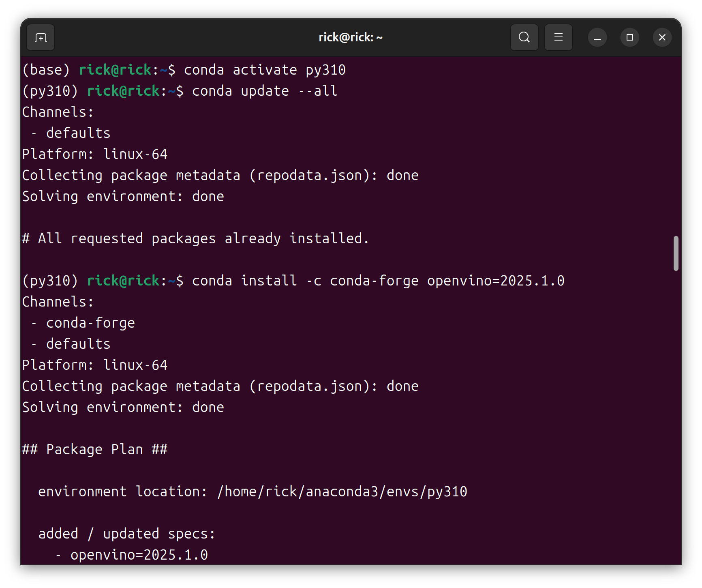
Task: Click the 'conda install -c conda-forge openvino=2025.1.0' command
Action: coord(378,281)
